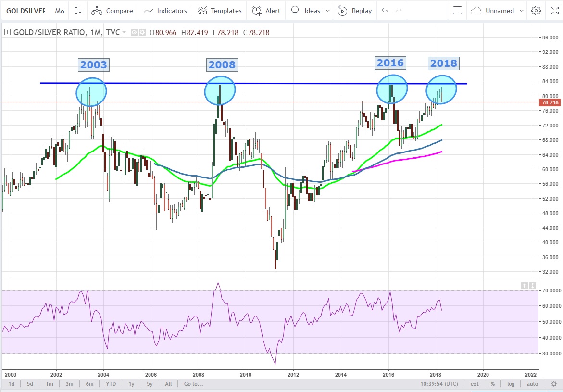Expand the Ideas dropdown arrow

pyautogui.click(x=328, y=11)
